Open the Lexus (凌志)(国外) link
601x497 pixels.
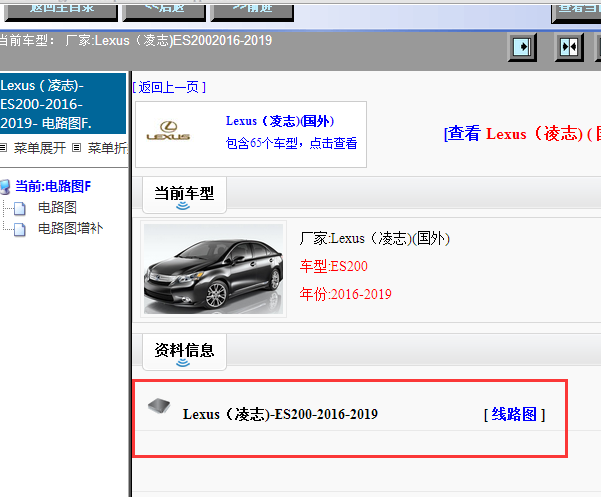click(x=280, y=121)
